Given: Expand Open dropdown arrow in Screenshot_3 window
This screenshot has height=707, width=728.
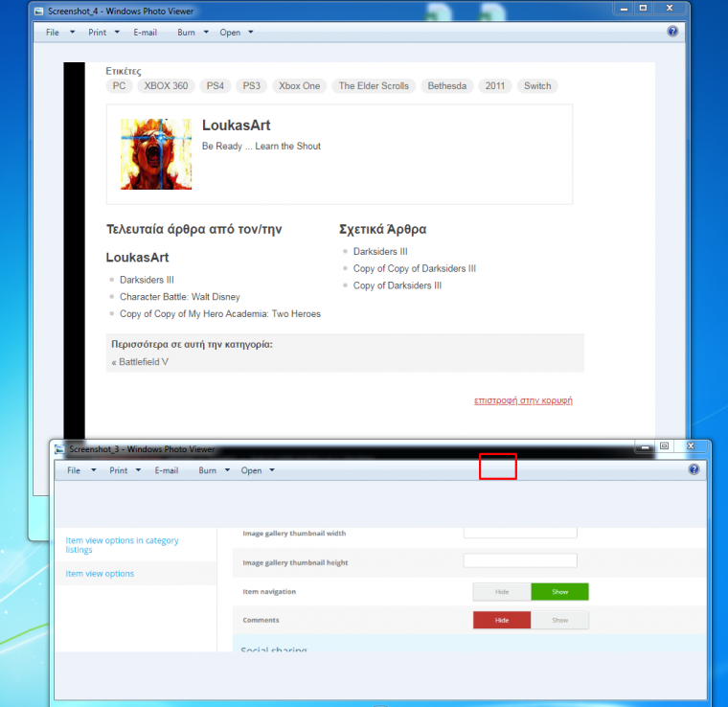Looking at the screenshot, I should point(272,469).
